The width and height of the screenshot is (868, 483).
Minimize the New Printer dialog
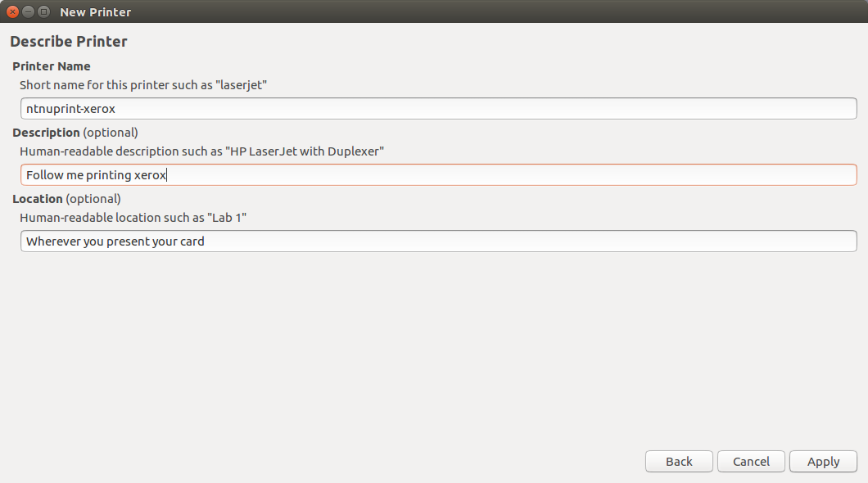click(28, 11)
